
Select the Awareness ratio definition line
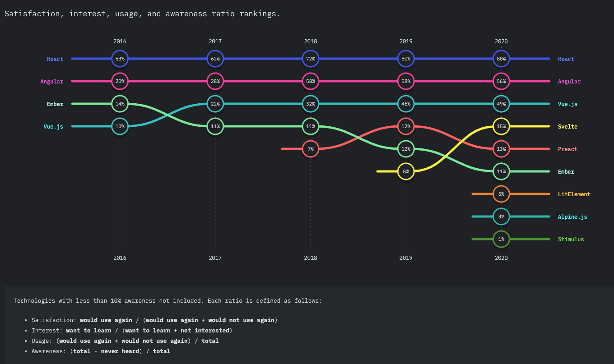tap(101, 351)
